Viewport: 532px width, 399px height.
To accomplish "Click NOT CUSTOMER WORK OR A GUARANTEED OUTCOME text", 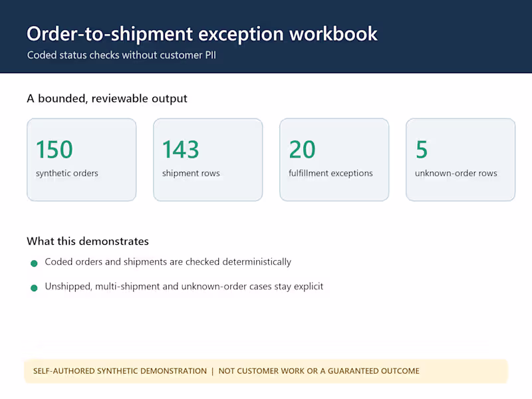I will pos(319,371).
